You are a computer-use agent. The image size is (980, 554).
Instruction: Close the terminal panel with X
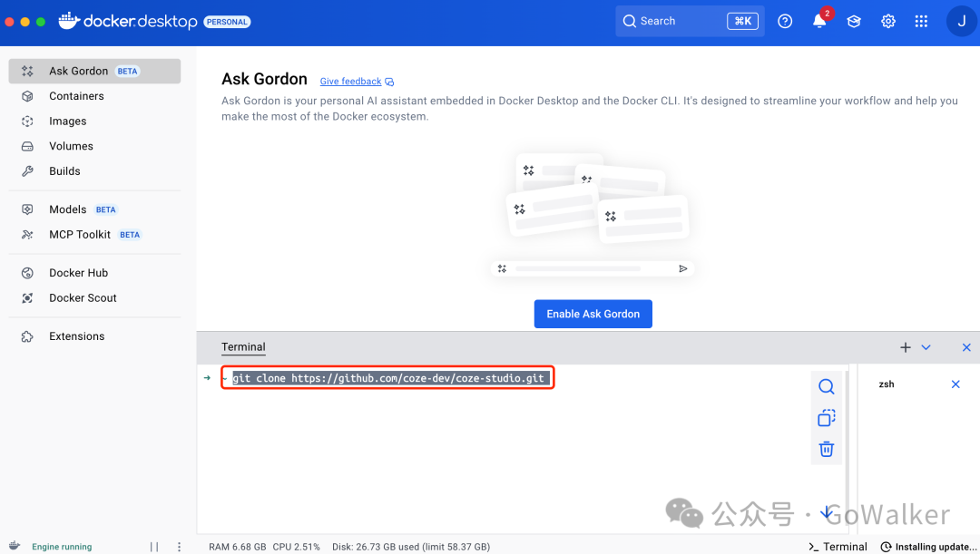966,347
